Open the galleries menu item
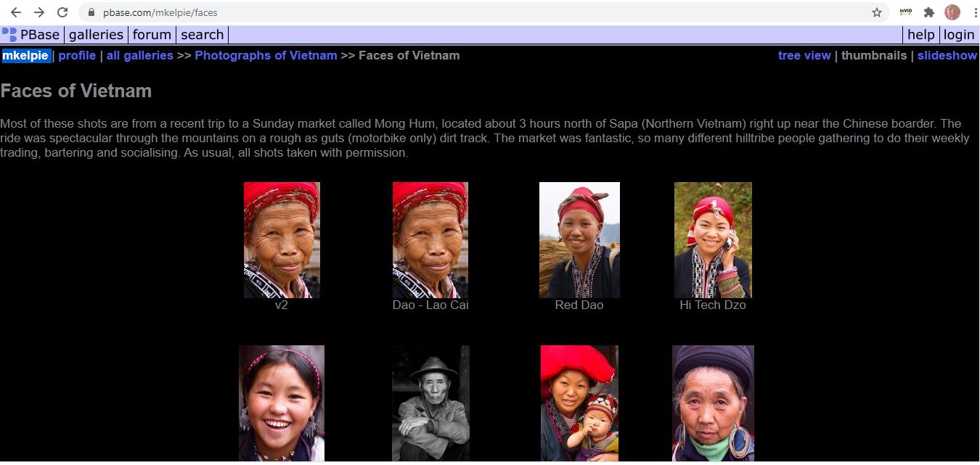Image resolution: width=980 pixels, height=465 pixels. pos(96,35)
